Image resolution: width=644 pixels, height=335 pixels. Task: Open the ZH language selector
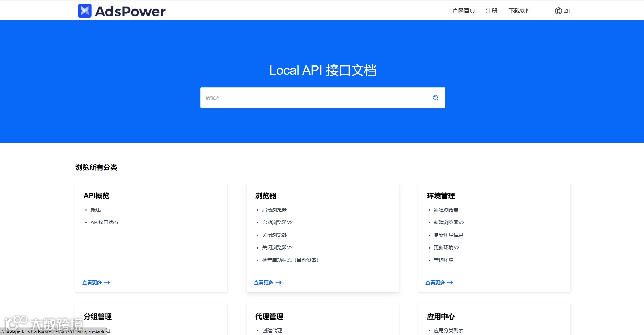pyautogui.click(x=563, y=11)
